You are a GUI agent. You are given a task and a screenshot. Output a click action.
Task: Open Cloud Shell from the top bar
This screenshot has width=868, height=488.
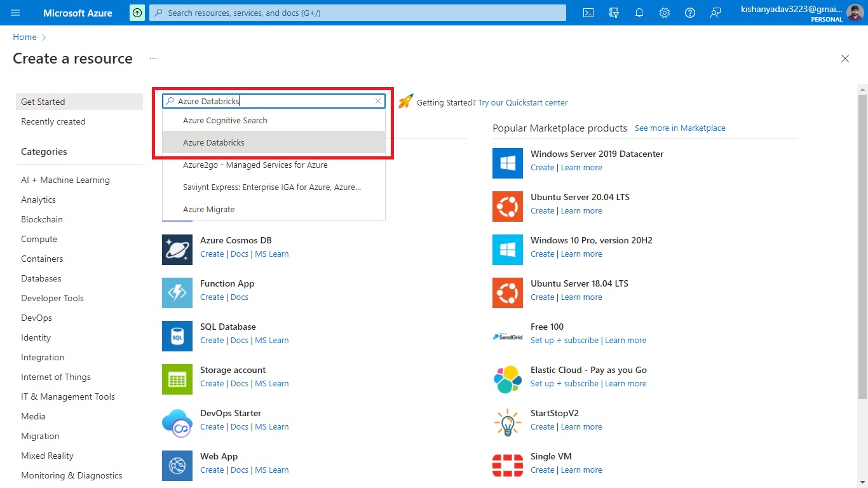pos(588,13)
